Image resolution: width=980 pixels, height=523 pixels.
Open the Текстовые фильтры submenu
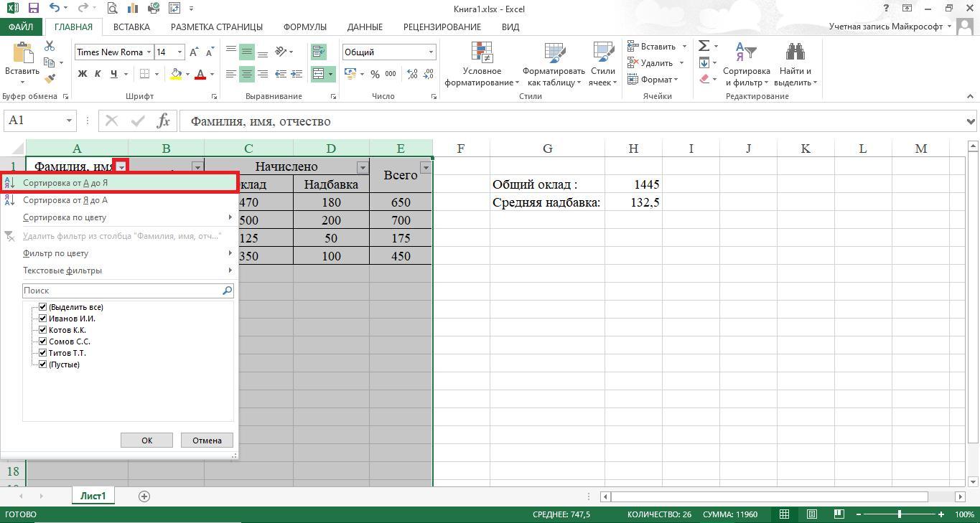pos(119,270)
